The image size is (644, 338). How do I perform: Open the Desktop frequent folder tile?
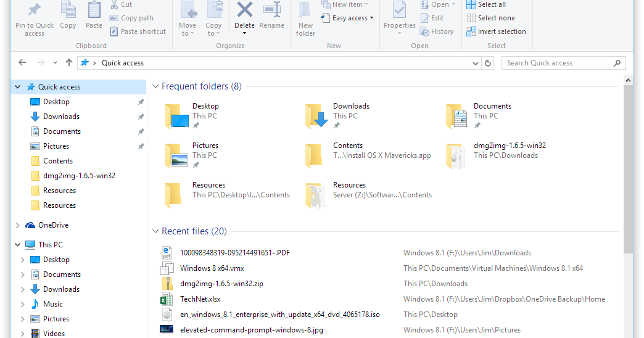[192, 116]
